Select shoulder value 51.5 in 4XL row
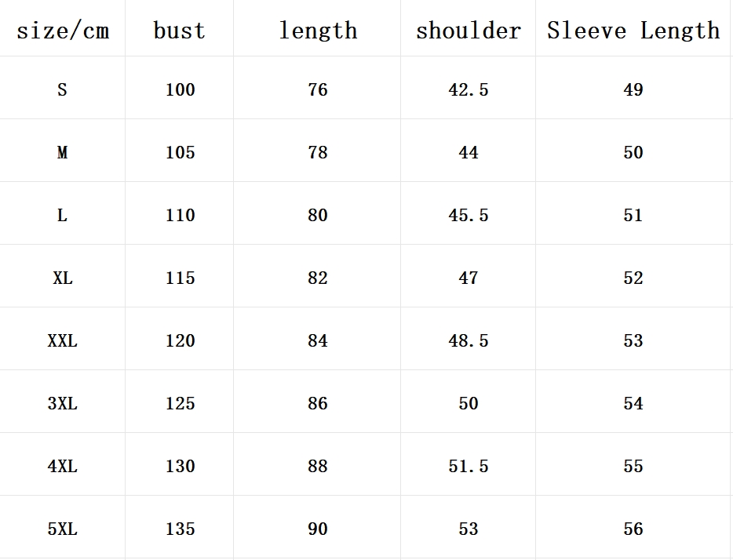Screen dimensions: 733x560 [x=469, y=466]
